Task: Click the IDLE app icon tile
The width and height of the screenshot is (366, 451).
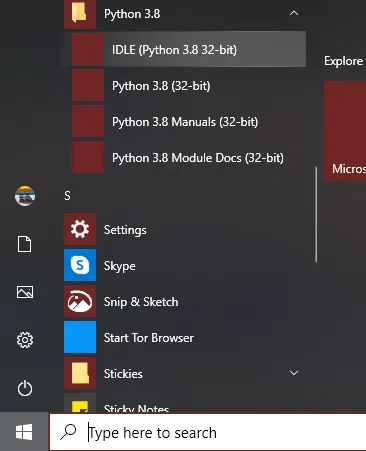Action: click(88, 49)
